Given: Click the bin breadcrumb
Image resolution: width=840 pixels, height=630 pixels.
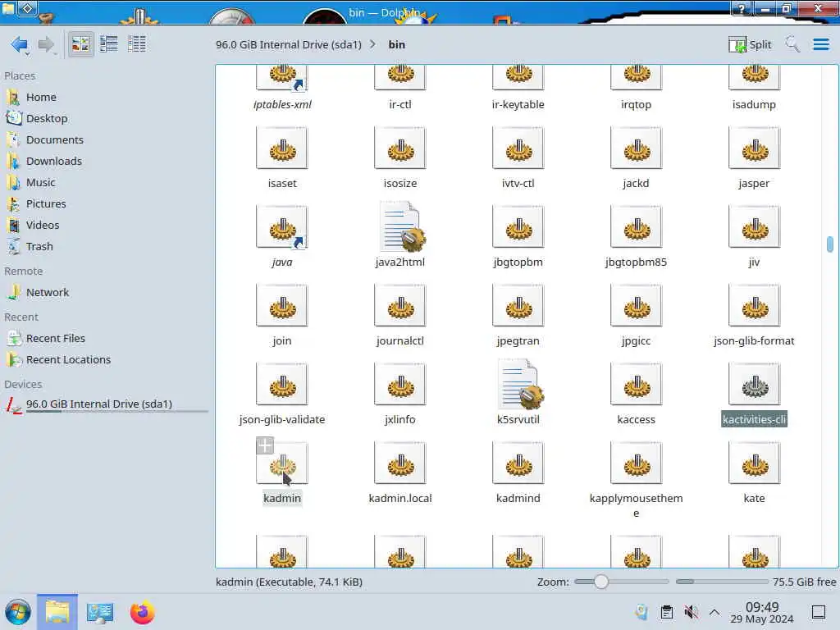Looking at the screenshot, I should 396,44.
